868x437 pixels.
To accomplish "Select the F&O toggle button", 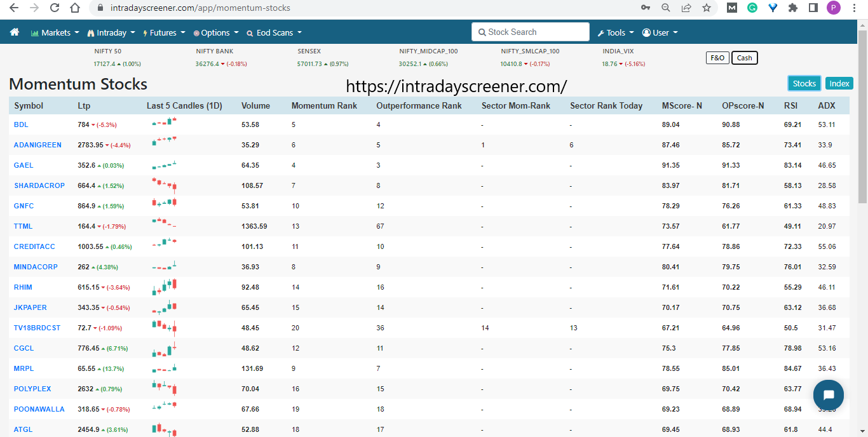I will [x=717, y=58].
